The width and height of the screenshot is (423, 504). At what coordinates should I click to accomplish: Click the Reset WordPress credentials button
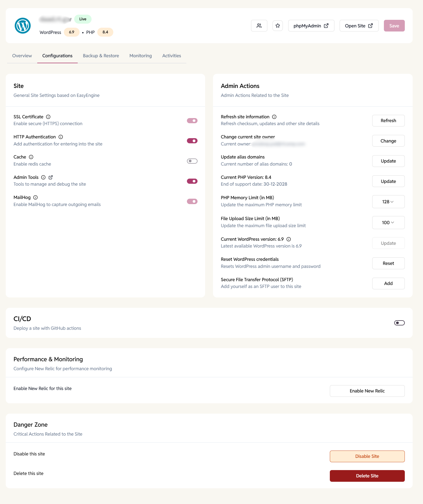[388, 263]
